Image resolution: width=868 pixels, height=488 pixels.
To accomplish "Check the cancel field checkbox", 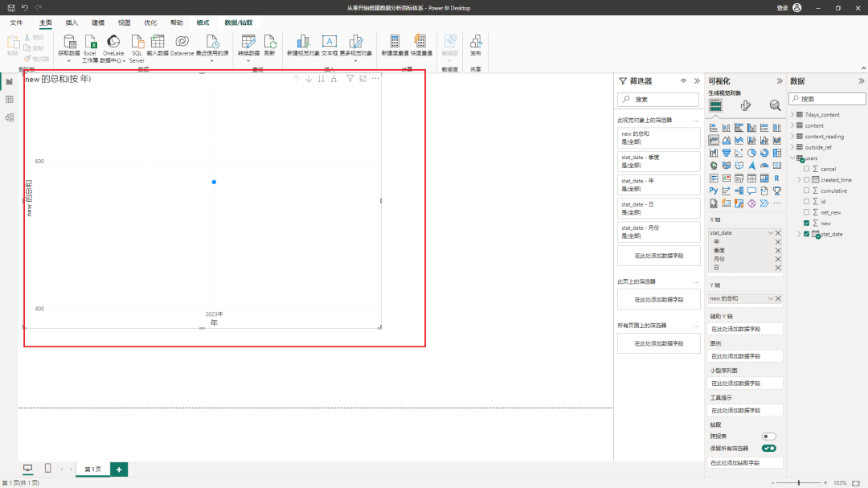I will point(807,169).
